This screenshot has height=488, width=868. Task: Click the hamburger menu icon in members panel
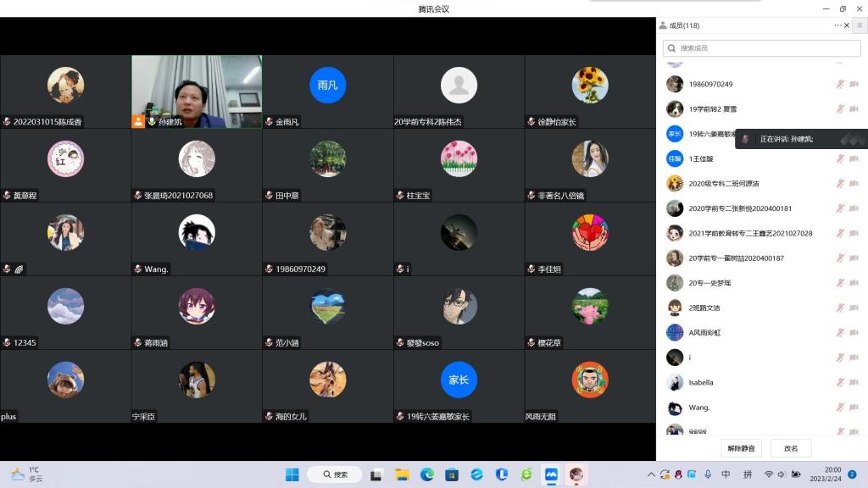click(860, 25)
